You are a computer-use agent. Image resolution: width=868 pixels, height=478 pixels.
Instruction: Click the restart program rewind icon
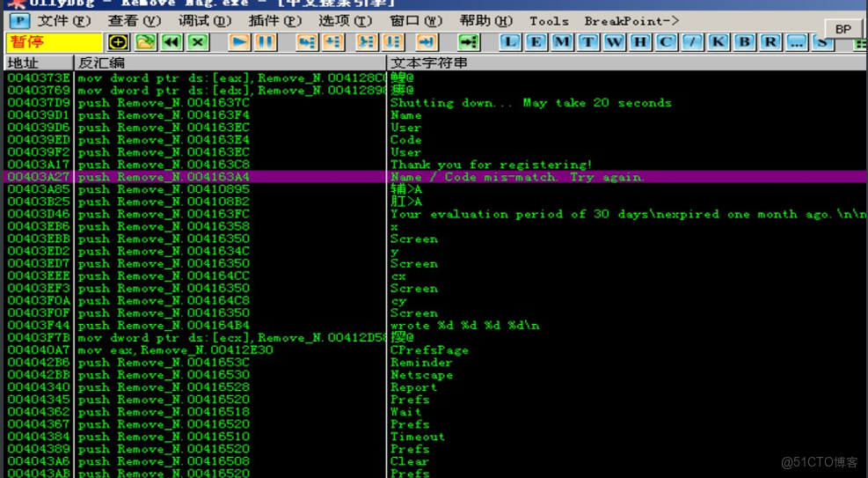coord(171,42)
